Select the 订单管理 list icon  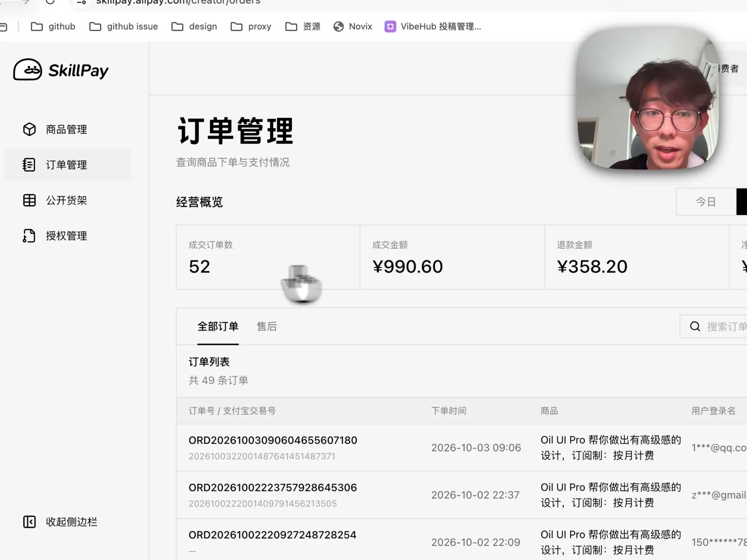(x=29, y=165)
